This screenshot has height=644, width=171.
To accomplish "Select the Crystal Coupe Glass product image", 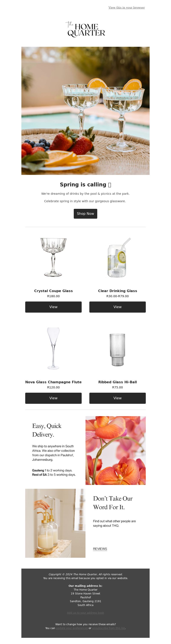I will pos(53,257).
